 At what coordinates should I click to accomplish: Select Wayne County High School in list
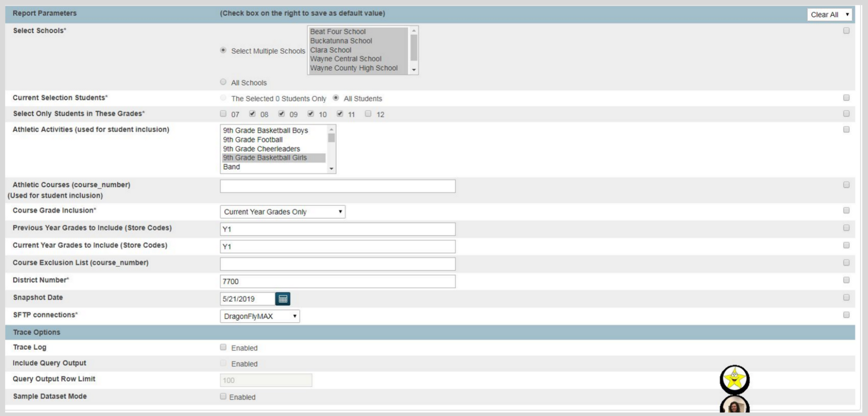pyautogui.click(x=354, y=68)
